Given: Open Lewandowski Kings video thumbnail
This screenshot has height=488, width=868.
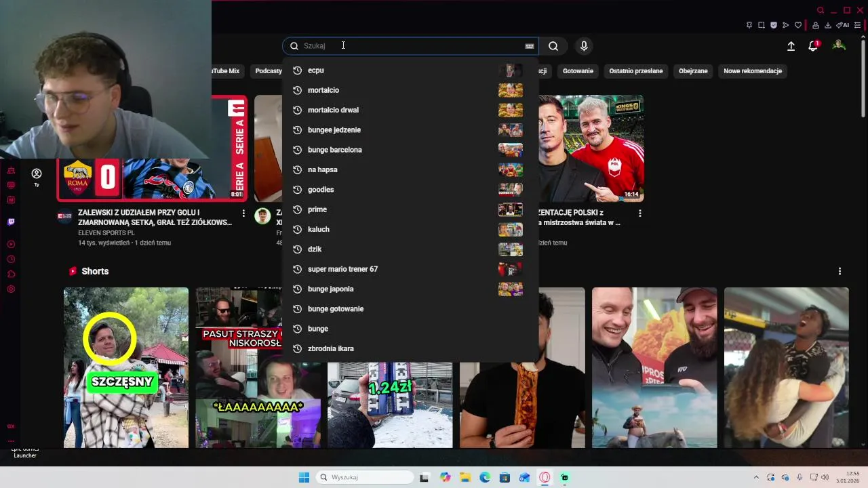Looking at the screenshot, I should (591, 148).
